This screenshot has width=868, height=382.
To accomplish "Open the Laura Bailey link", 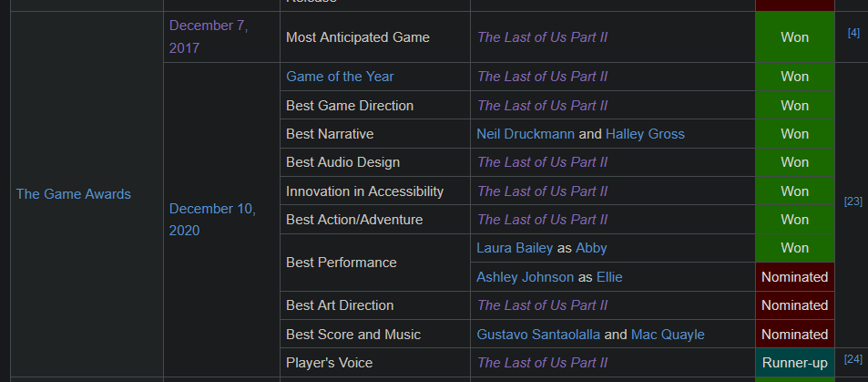I will pyautogui.click(x=515, y=248).
